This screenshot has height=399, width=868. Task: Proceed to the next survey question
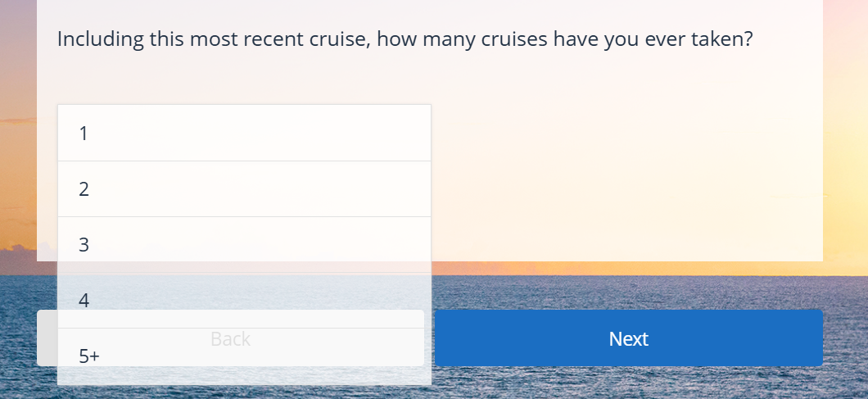629,338
